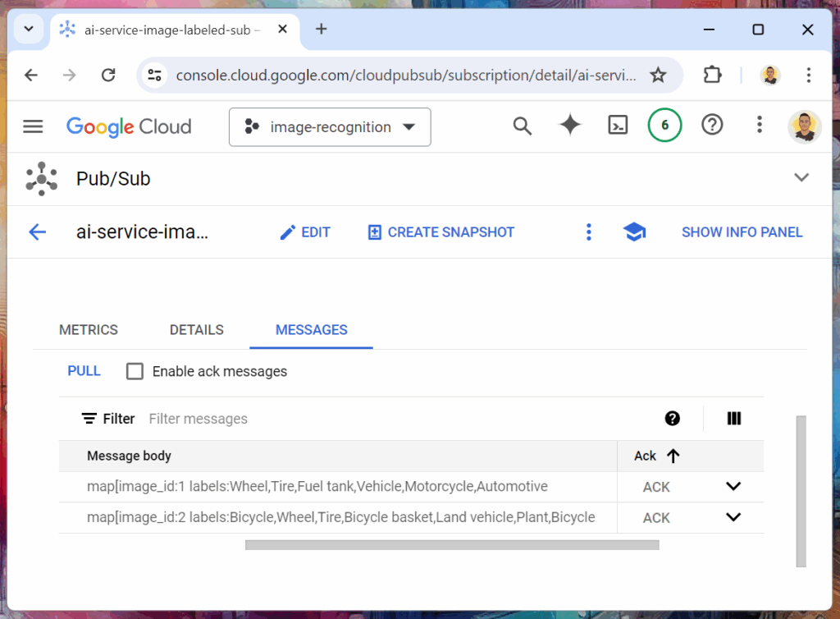Open Gemini AI sparkle assistant icon
Viewport: 840px width, 619px height.
click(570, 126)
